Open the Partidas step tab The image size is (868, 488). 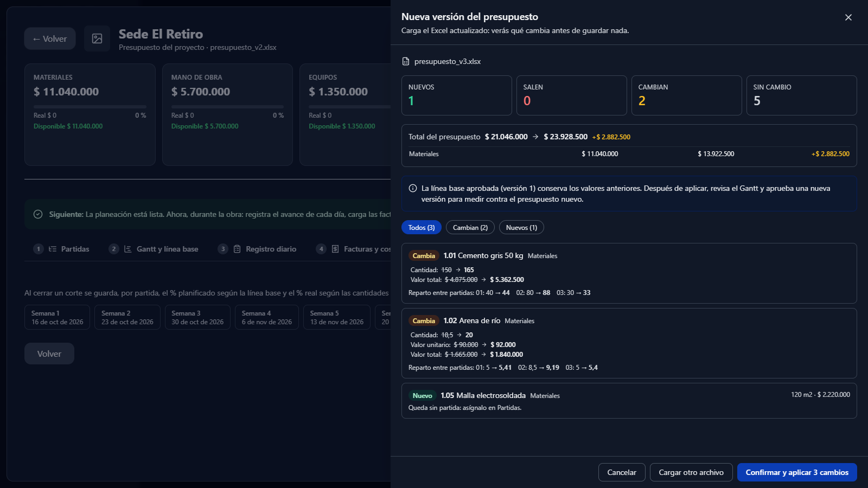pyautogui.click(x=61, y=249)
